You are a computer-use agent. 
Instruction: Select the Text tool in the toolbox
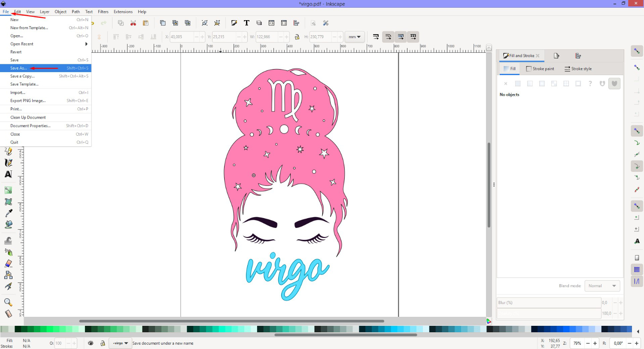coord(8,174)
